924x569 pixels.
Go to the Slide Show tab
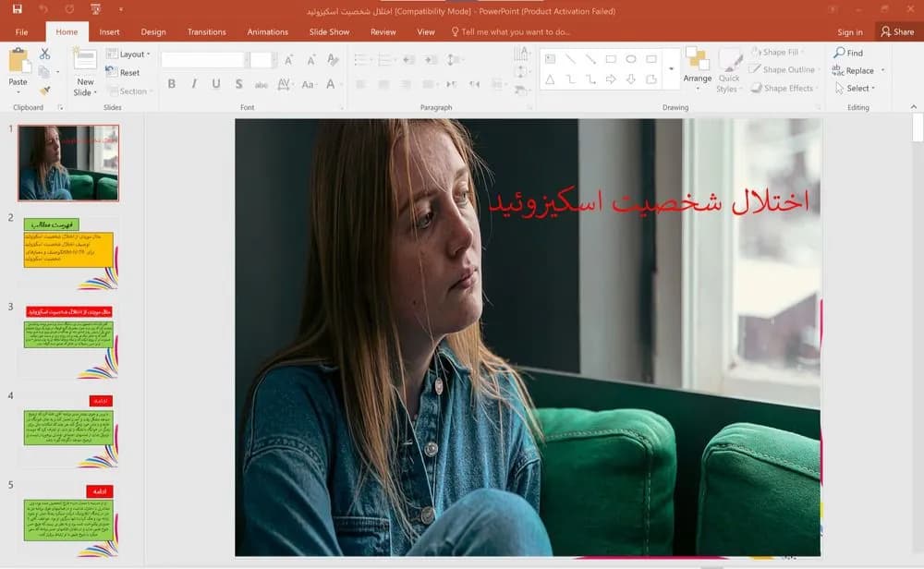330,31
